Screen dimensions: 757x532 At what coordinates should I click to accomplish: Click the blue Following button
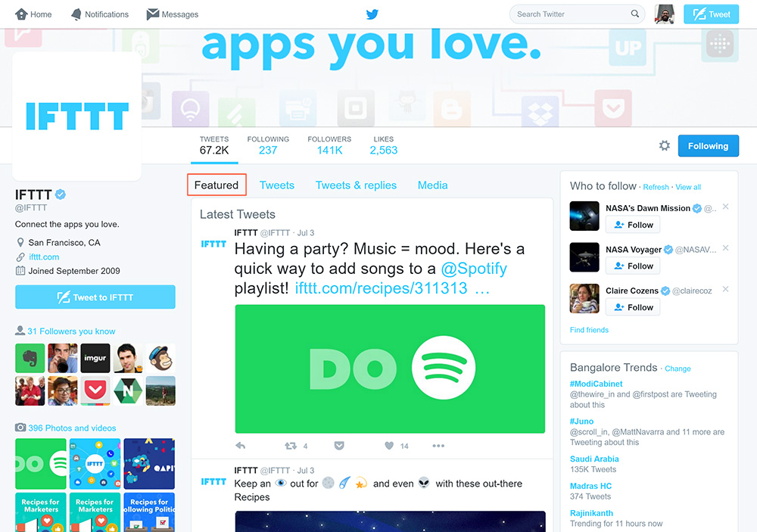coord(709,146)
